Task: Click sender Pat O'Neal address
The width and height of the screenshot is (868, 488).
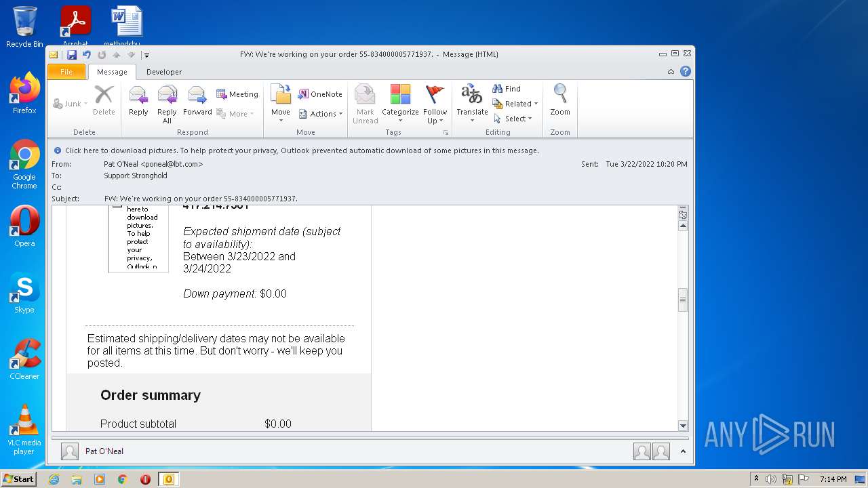Action: (x=153, y=164)
